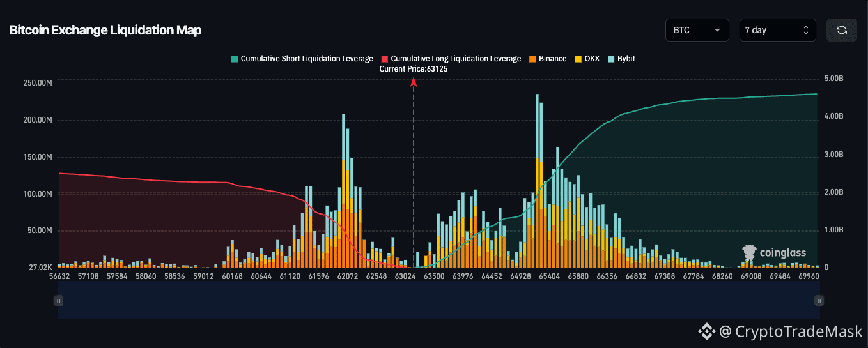Click the red dashed current price marker line
This screenshot has width=868, height=348.
(414, 172)
